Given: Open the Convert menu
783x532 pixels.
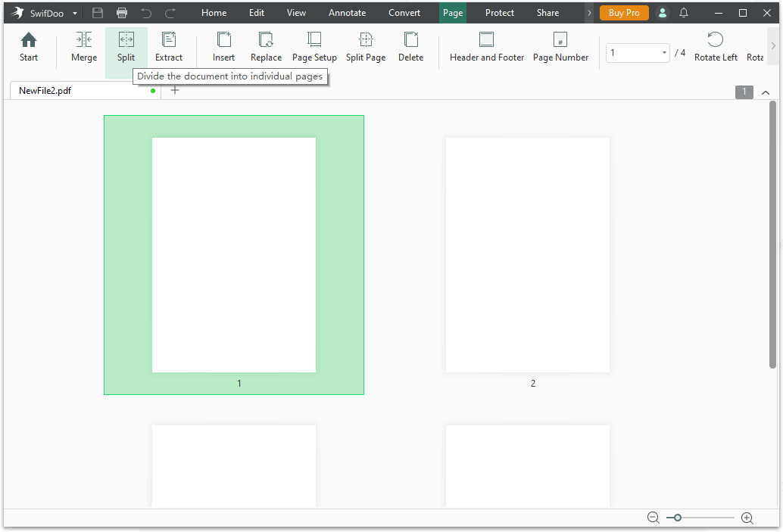Looking at the screenshot, I should [404, 12].
